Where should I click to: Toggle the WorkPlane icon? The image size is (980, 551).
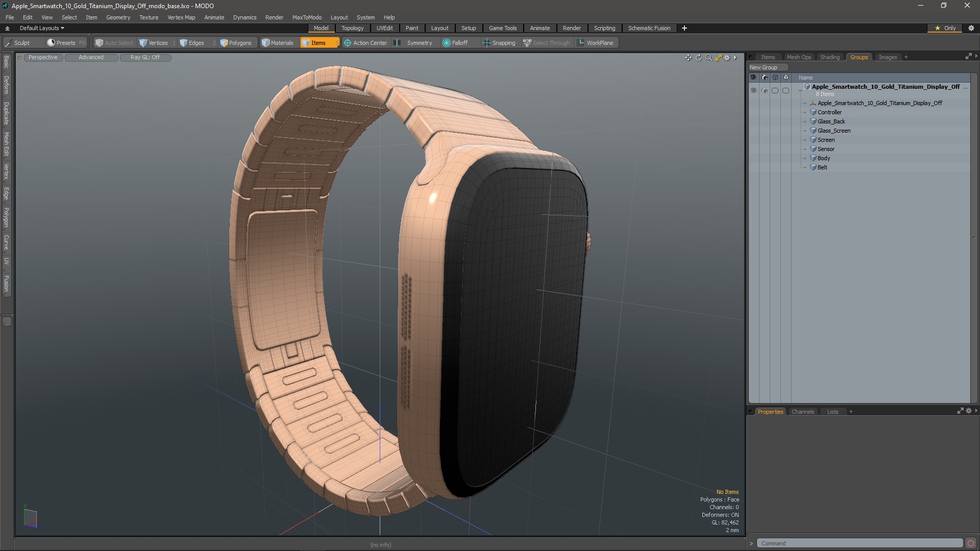[x=581, y=43]
